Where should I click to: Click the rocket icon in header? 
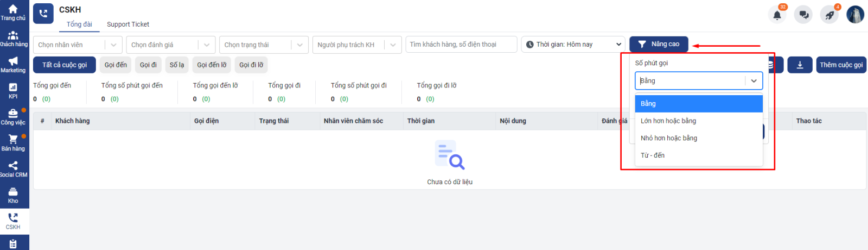pos(829,15)
